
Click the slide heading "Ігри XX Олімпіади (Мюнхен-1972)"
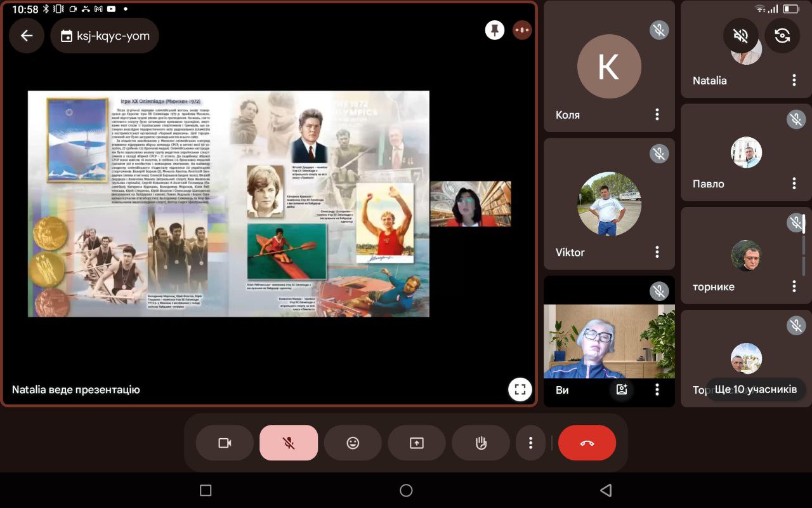pos(160,101)
